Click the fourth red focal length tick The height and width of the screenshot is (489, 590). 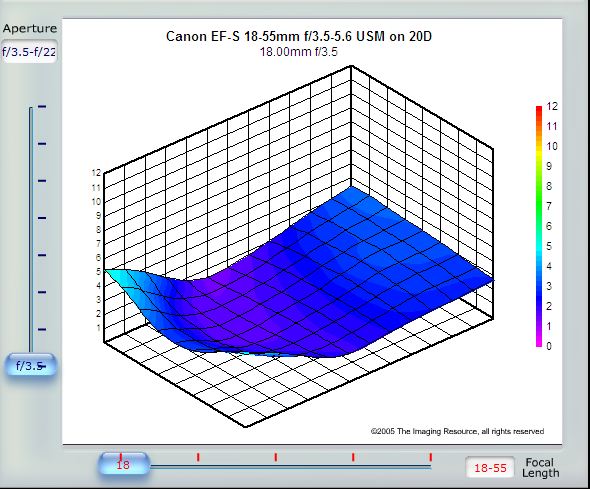click(353, 457)
